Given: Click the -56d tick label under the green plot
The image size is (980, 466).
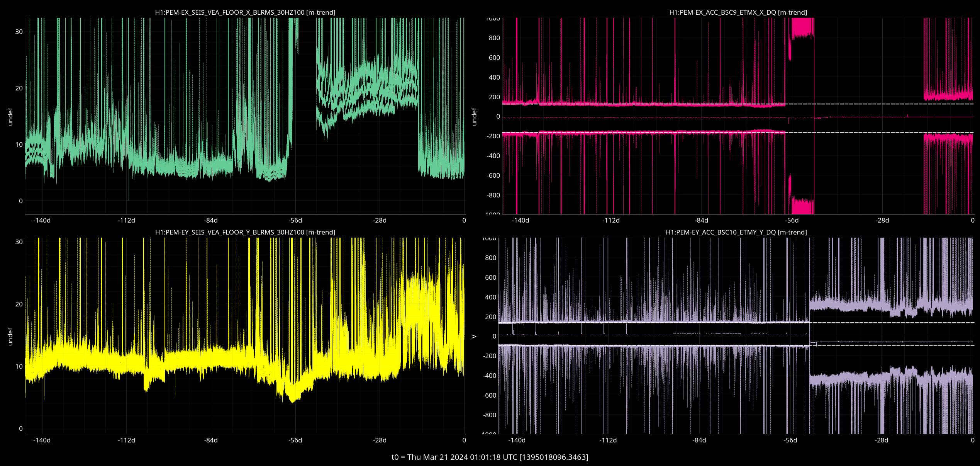Looking at the screenshot, I should coord(295,220).
